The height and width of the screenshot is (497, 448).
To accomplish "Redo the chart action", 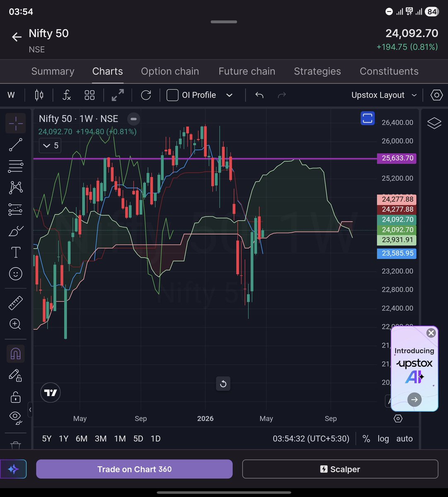I will click(x=282, y=95).
